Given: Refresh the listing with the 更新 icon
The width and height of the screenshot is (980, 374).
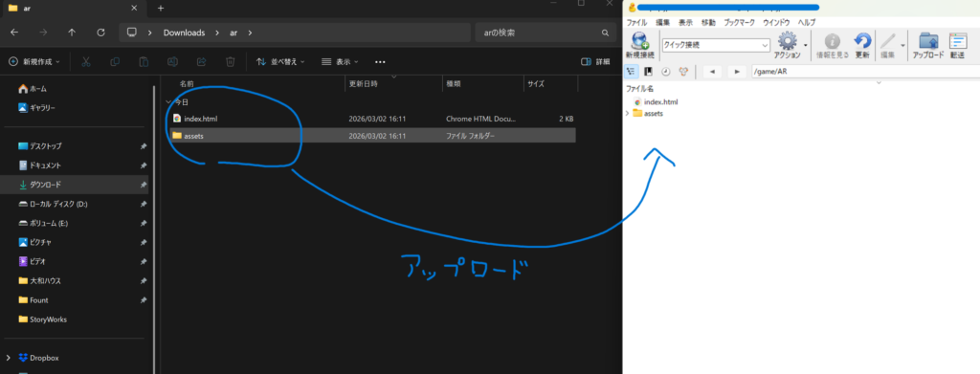Looking at the screenshot, I should point(862,42).
